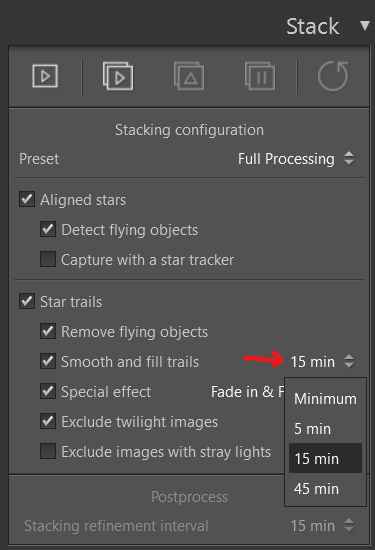
Task: Uncheck the Aligned stars checkbox
Action: coord(27,199)
